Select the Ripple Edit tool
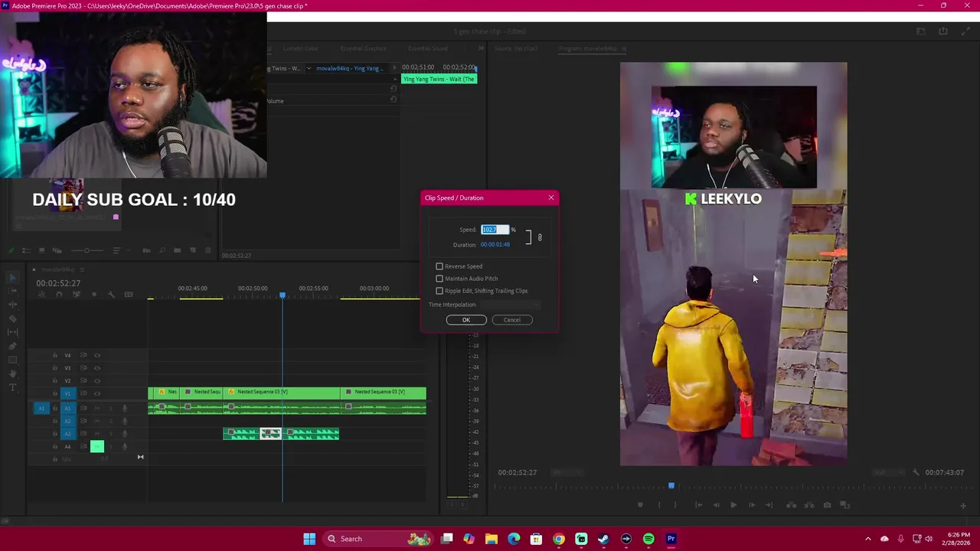Viewport: 980px width, 551px height. (x=12, y=305)
